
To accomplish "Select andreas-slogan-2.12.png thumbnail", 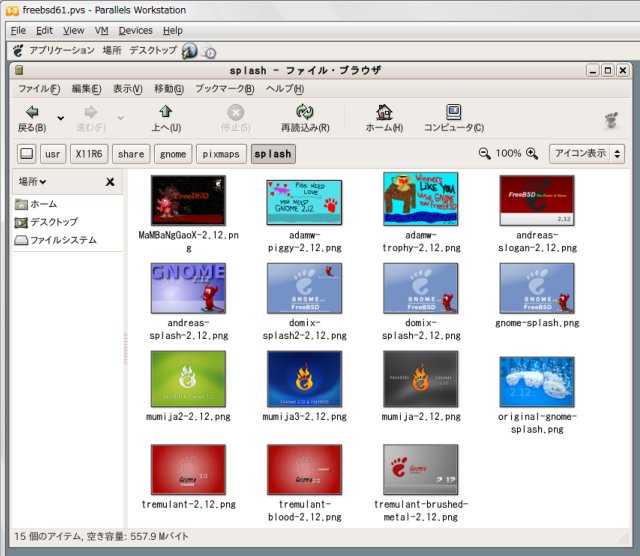I will [x=537, y=200].
